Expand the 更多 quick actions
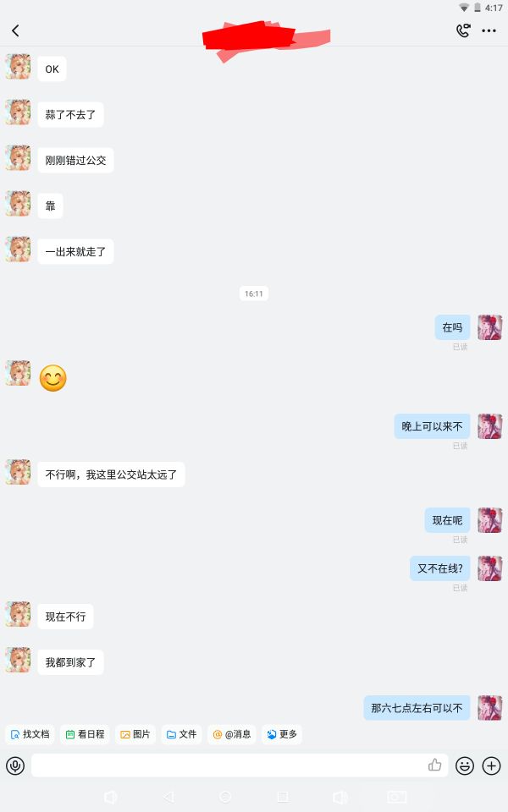Screen dimensions: 508x812 coord(282,734)
